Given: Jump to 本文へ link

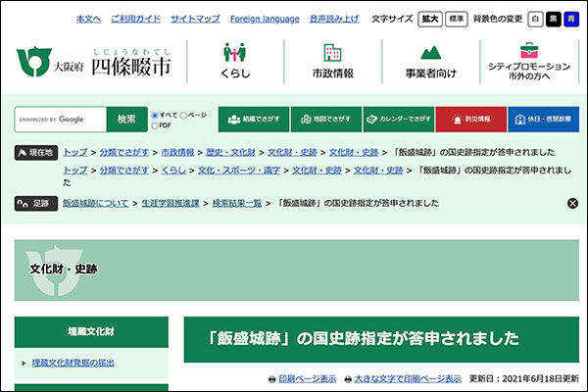Looking at the screenshot, I should pos(88,19).
